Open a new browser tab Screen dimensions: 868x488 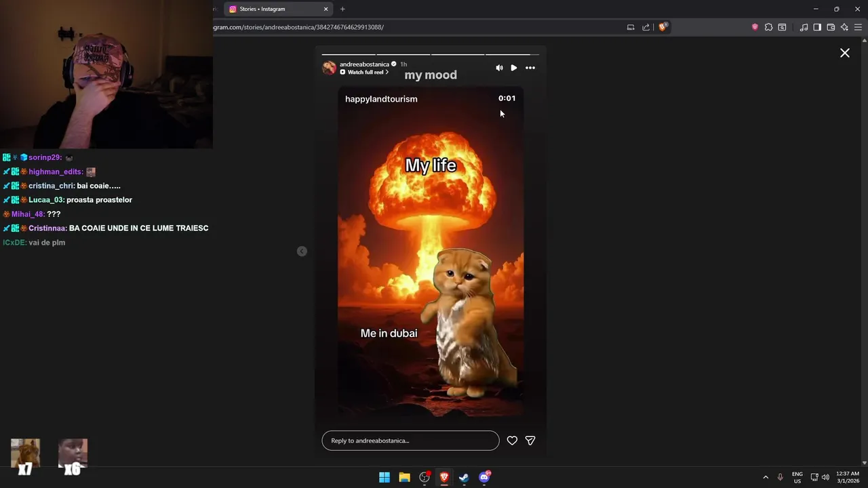(342, 9)
